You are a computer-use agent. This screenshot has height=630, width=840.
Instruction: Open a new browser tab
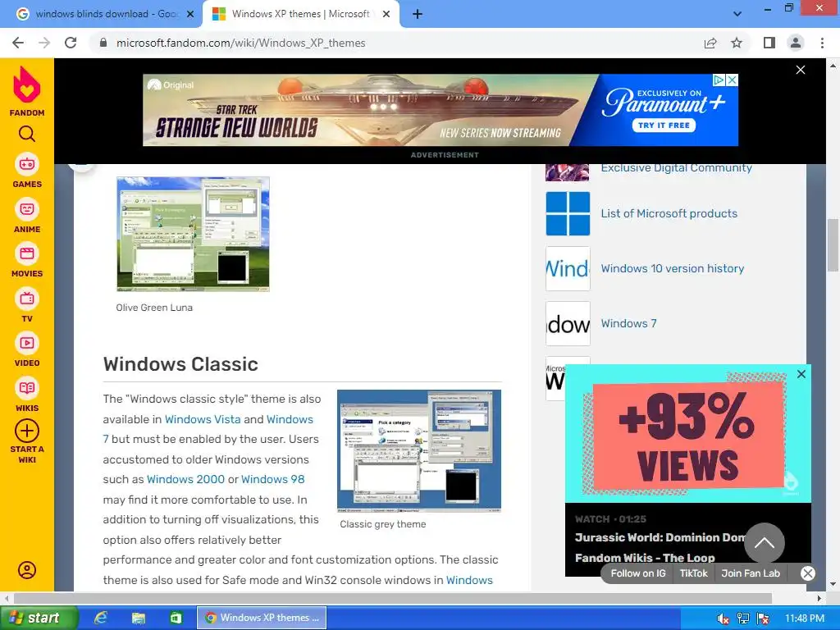tap(418, 14)
